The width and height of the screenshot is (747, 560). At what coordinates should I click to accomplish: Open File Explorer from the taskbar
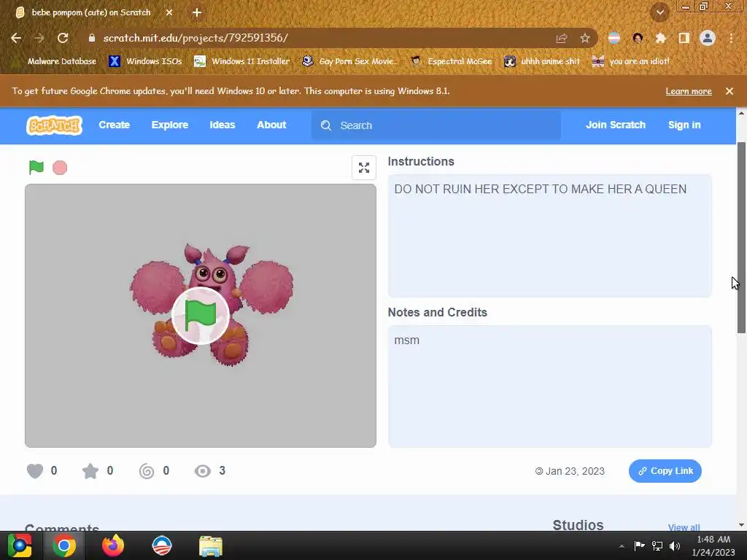pyautogui.click(x=211, y=546)
